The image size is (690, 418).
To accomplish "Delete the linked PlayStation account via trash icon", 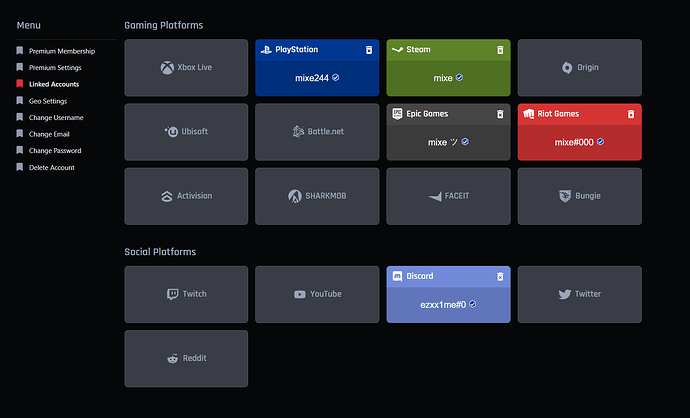I will point(369,50).
